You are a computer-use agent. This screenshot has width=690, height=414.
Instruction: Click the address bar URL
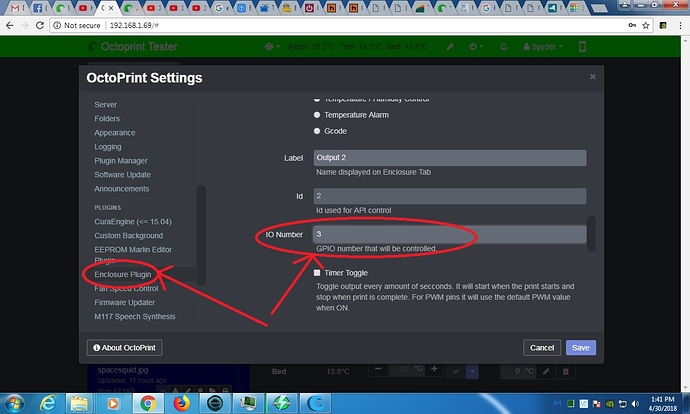(134, 26)
